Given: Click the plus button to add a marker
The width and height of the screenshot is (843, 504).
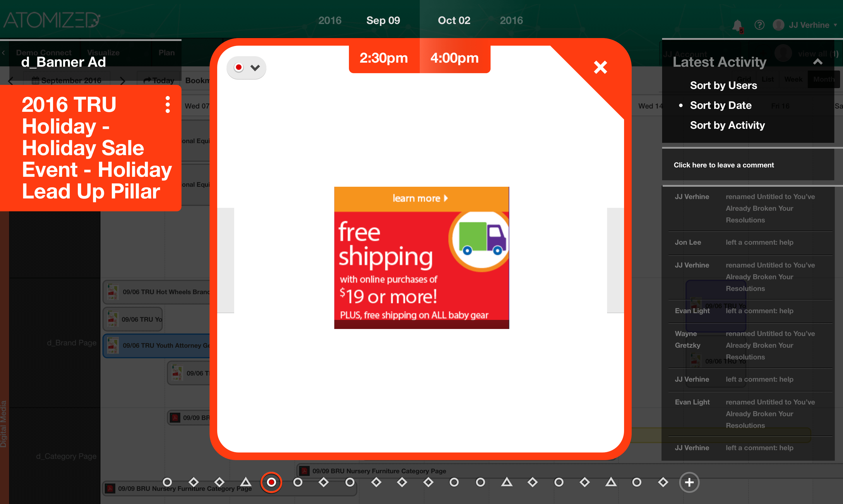Looking at the screenshot, I should (x=689, y=482).
